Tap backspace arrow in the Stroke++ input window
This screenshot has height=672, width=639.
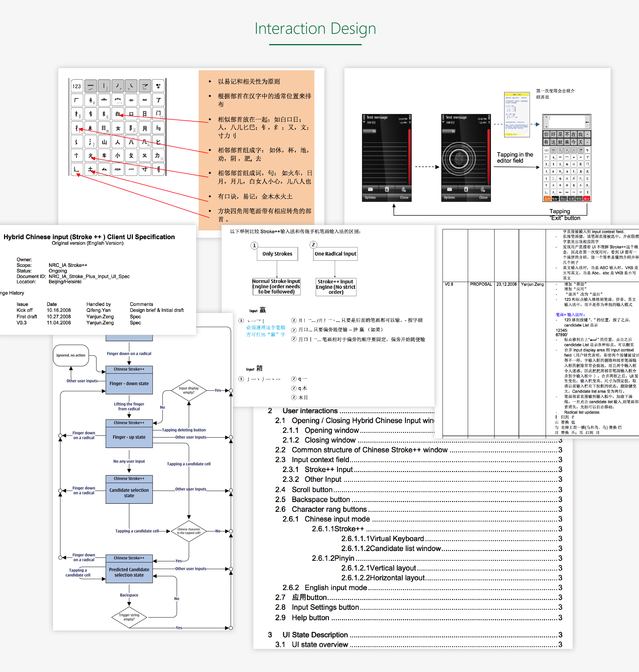tap(588, 122)
